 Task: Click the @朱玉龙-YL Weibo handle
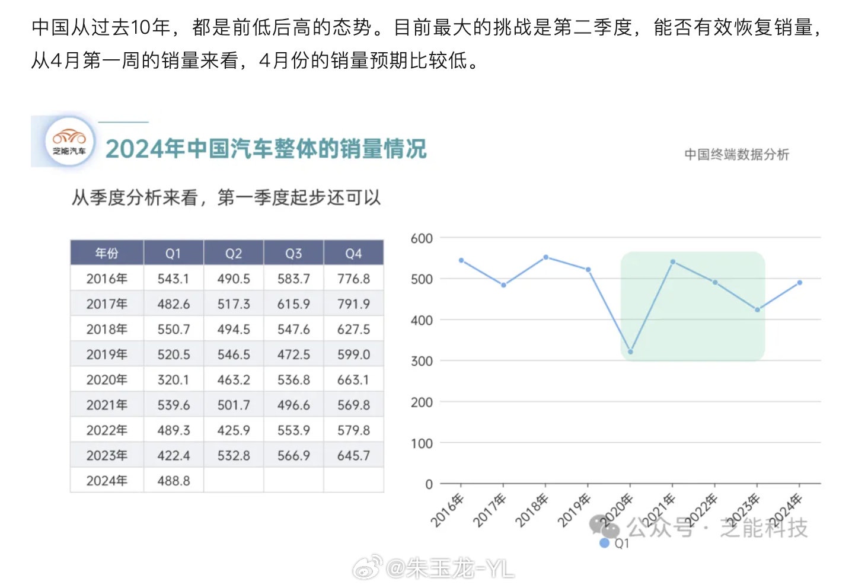tap(449, 569)
